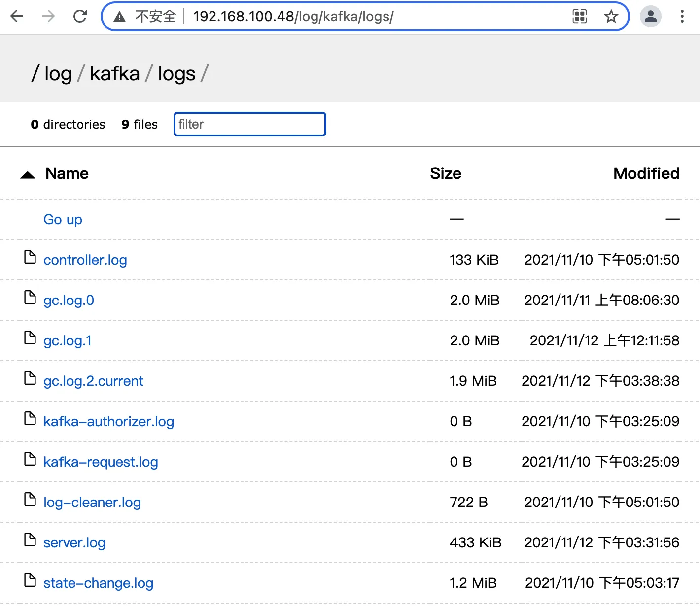This screenshot has height=606, width=700.
Task: Click file icon beside server.log
Action: 30,540
